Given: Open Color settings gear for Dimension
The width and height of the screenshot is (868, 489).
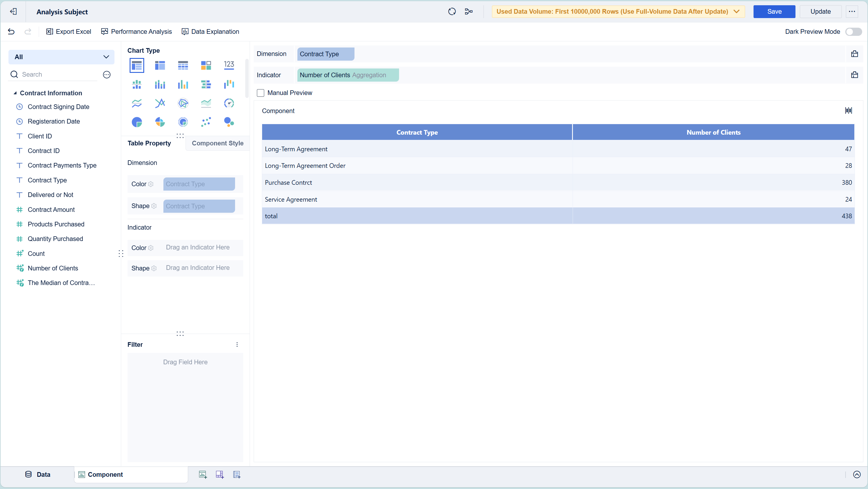Looking at the screenshot, I should (151, 184).
